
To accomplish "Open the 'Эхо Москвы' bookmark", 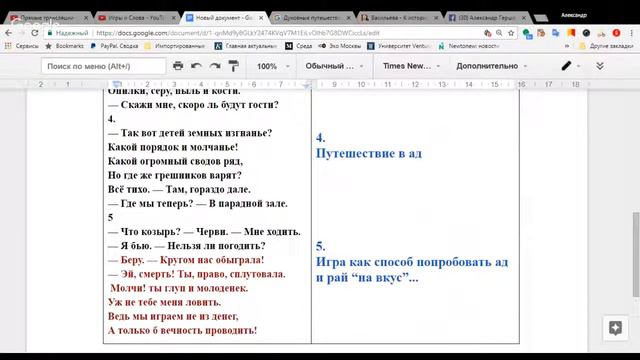I will pos(340,46).
